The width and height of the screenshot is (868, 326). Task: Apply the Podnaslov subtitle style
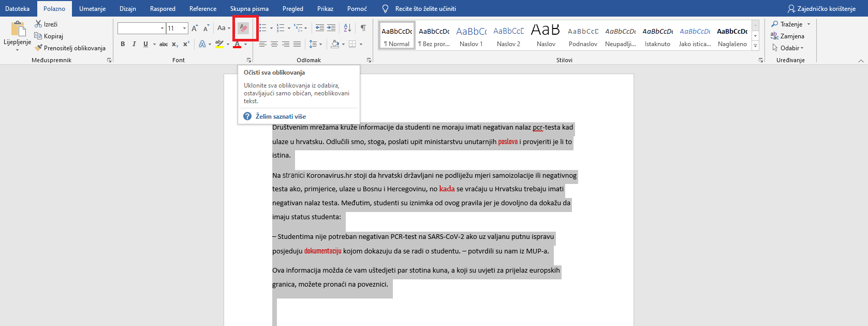pos(583,35)
